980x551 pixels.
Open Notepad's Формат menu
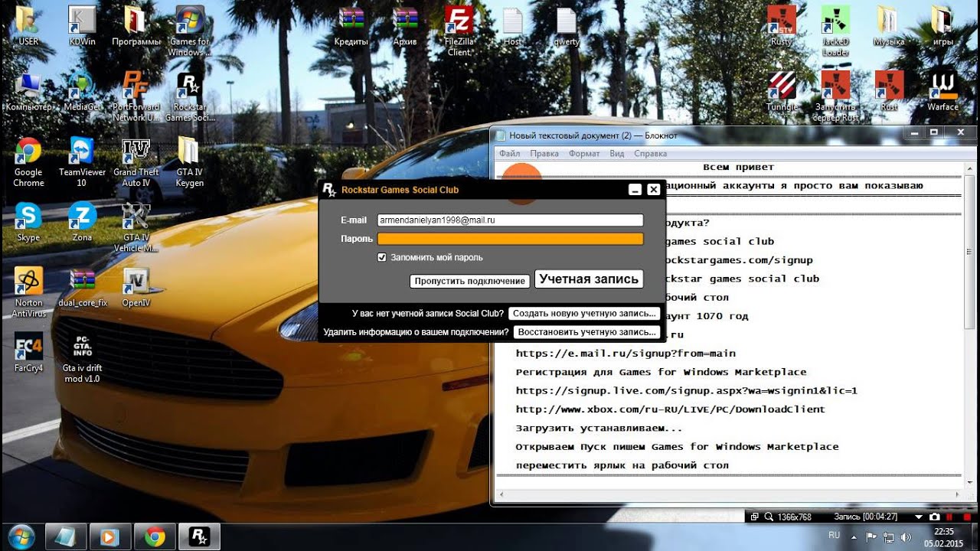(584, 154)
